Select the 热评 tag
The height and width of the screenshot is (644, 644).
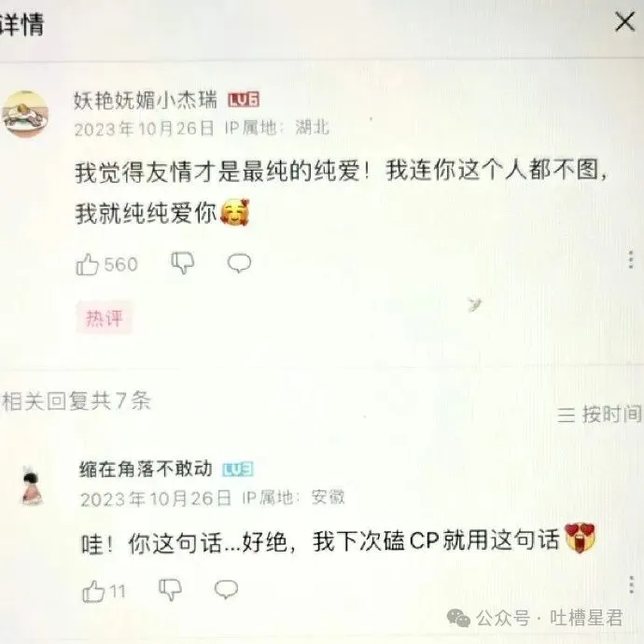coord(104,318)
